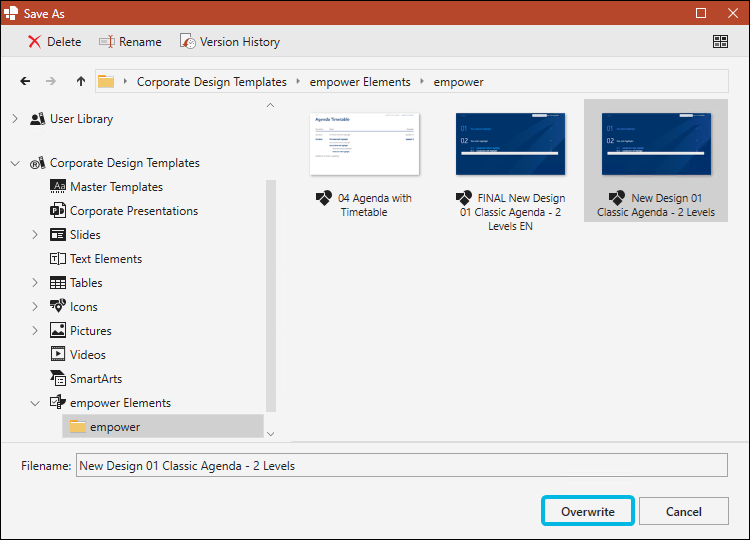Select the Pictures icon
This screenshot has height=540, width=750.
[x=58, y=330]
